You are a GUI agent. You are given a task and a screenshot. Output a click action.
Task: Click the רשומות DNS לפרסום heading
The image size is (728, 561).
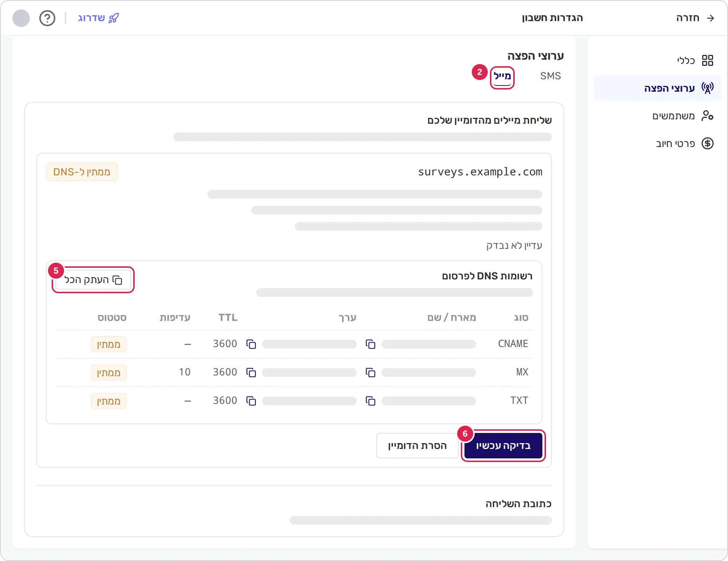pyautogui.click(x=487, y=276)
